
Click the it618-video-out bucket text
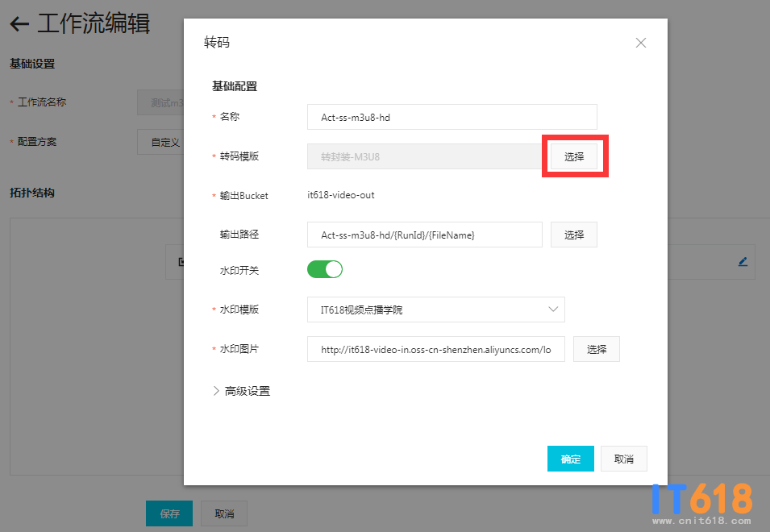pos(341,195)
